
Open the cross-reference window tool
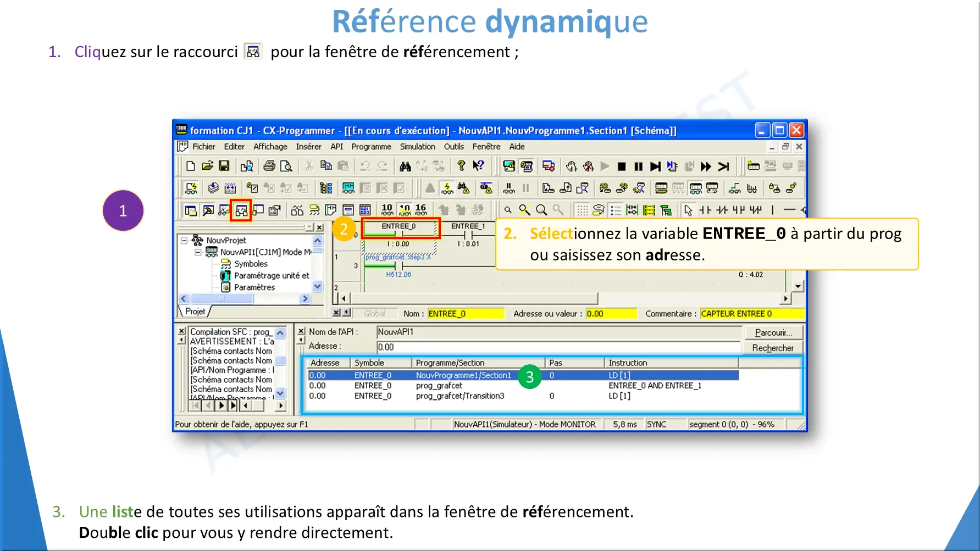point(241,210)
